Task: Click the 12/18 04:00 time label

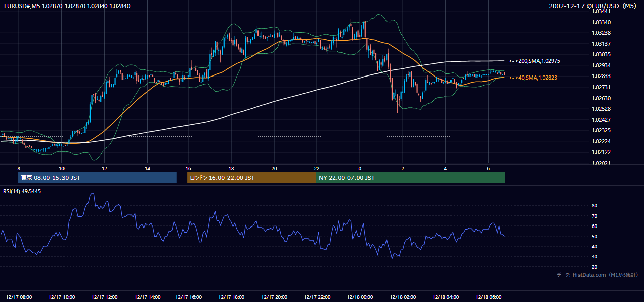Action: tap(445, 297)
